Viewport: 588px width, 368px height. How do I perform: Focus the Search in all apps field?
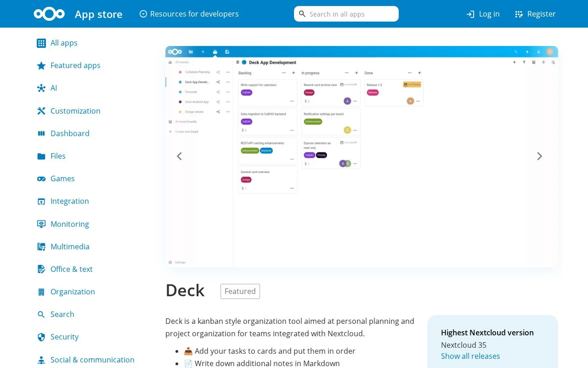tap(346, 14)
